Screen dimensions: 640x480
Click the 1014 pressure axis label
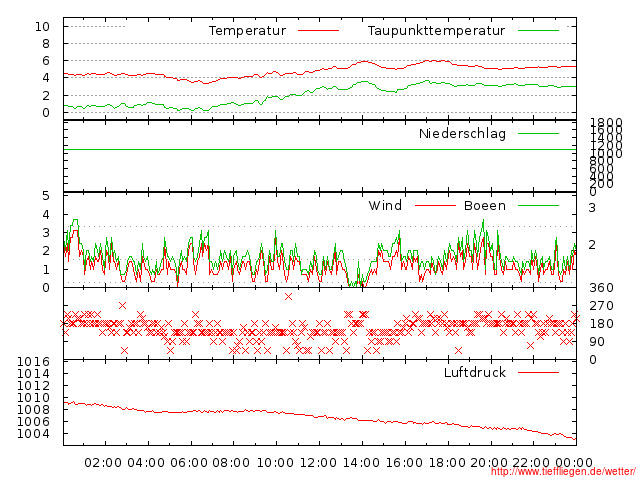33,373
